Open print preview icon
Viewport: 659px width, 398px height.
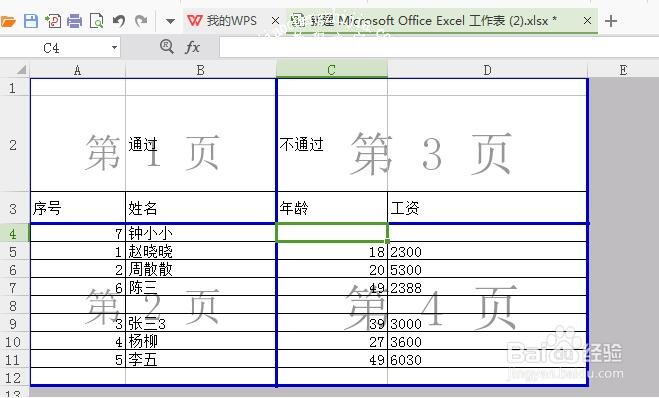coord(97,21)
